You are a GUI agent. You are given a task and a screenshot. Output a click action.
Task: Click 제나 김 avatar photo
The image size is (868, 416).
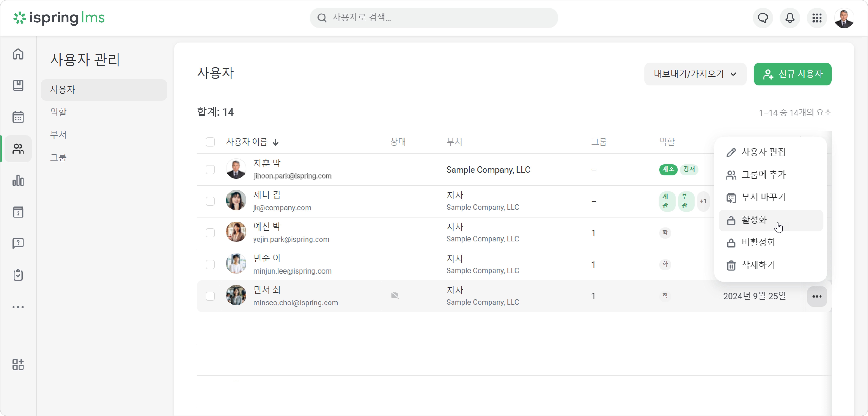click(236, 200)
